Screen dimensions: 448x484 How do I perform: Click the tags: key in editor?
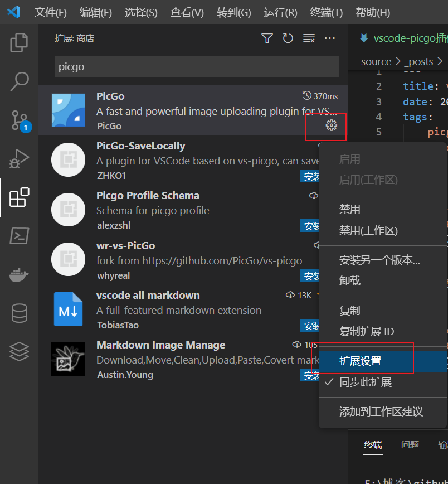[418, 117]
